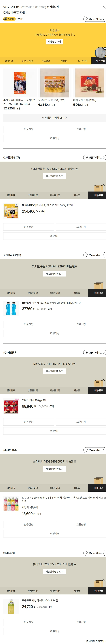Click 배송상세현황 보기 under 롯데택배 408946359371

[x=54, y=469]
